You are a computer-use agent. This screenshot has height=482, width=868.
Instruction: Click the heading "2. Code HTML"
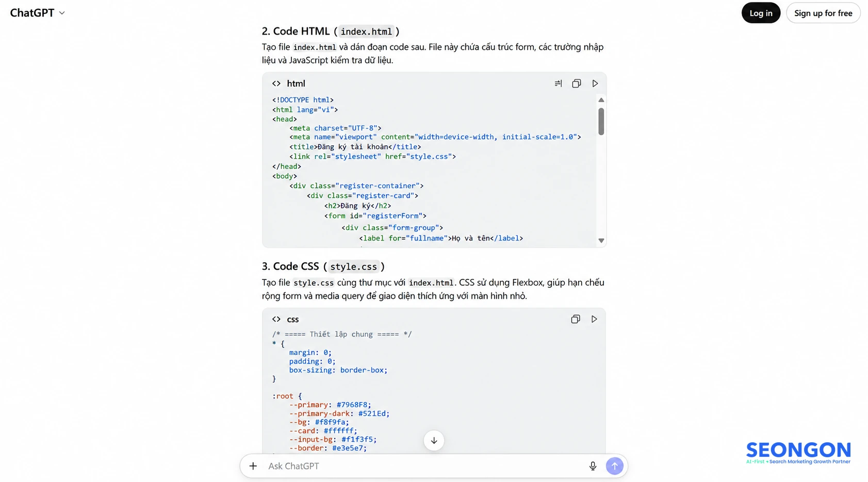click(296, 31)
